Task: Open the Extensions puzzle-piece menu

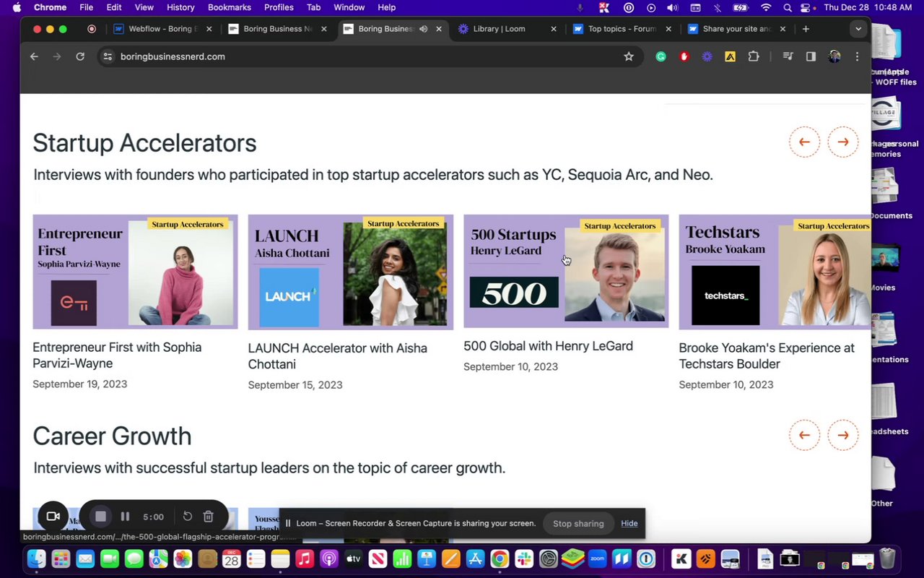Action: click(x=754, y=56)
